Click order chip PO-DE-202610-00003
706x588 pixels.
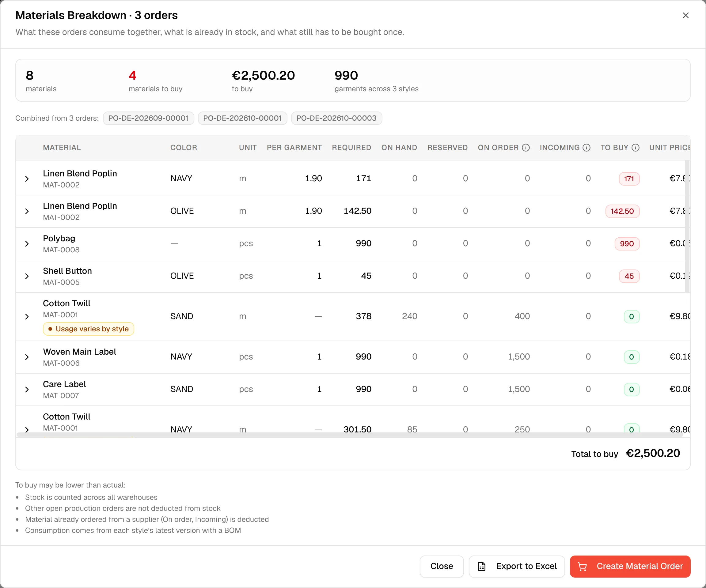[336, 118]
